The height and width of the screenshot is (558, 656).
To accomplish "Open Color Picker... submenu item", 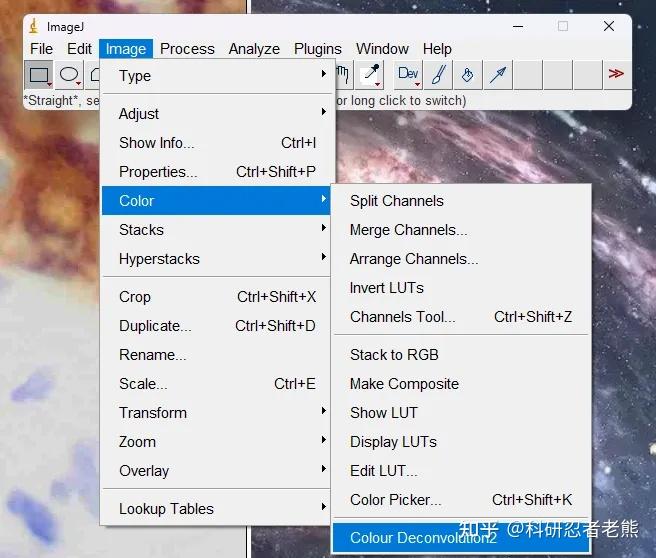I will 461,499.
